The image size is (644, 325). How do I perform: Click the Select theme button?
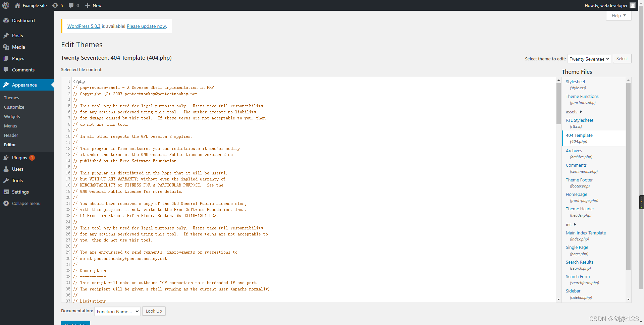tap(622, 58)
